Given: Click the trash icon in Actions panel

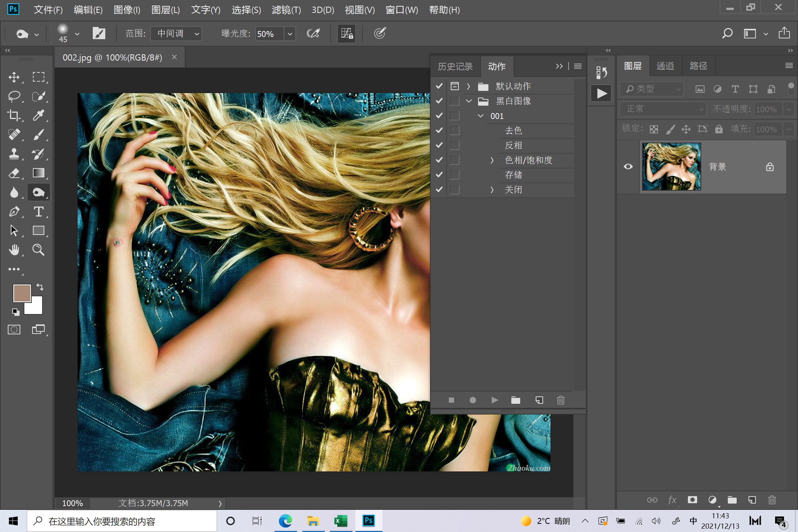Looking at the screenshot, I should (x=561, y=400).
